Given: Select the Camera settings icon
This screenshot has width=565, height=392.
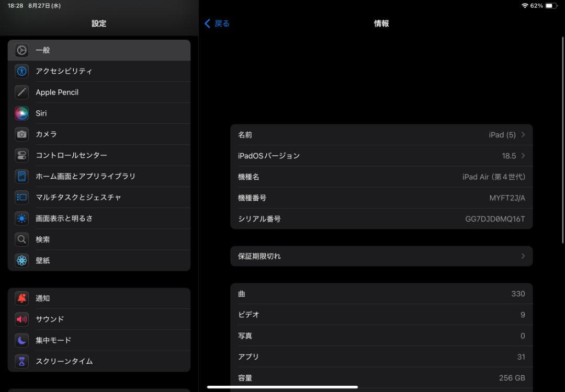Looking at the screenshot, I should pyautogui.click(x=21, y=134).
